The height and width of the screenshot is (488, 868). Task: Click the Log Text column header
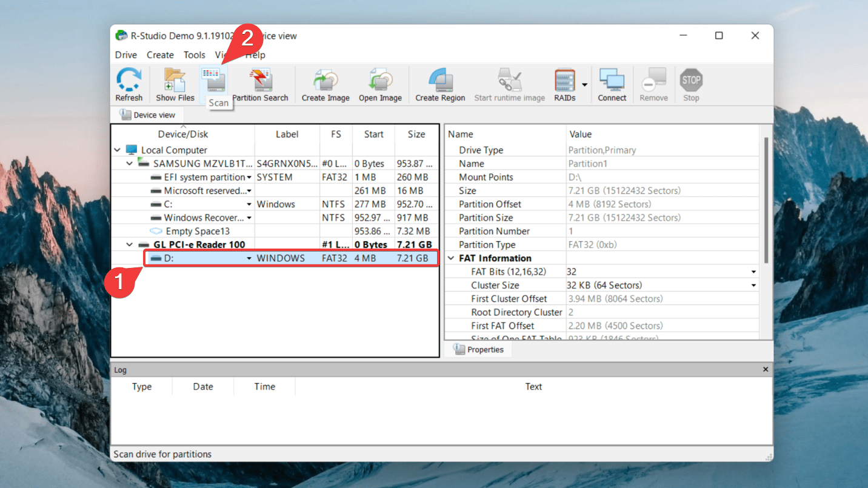click(533, 386)
